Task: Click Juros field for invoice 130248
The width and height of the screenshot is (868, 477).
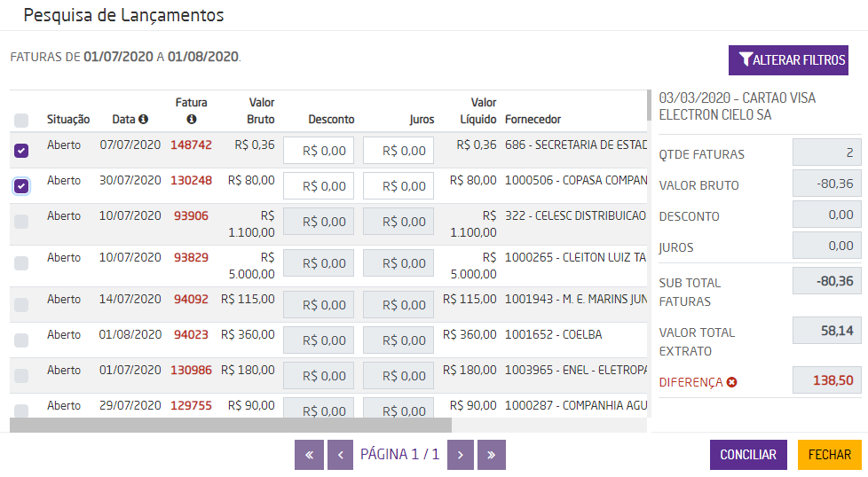Action: click(398, 186)
